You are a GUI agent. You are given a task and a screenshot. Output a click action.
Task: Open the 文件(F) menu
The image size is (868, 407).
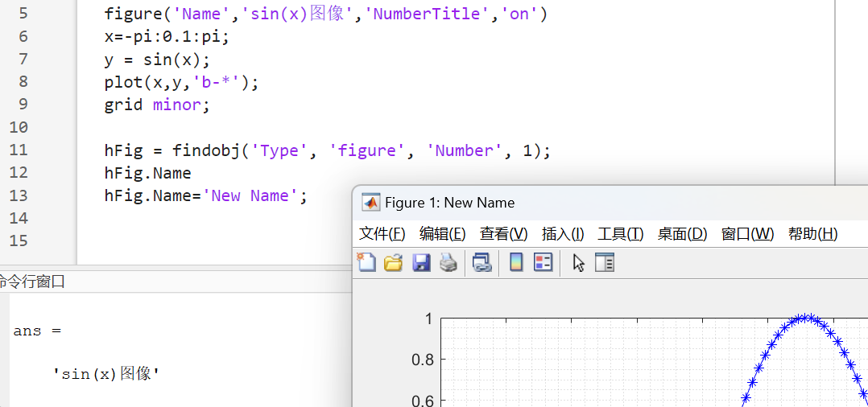coord(382,234)
